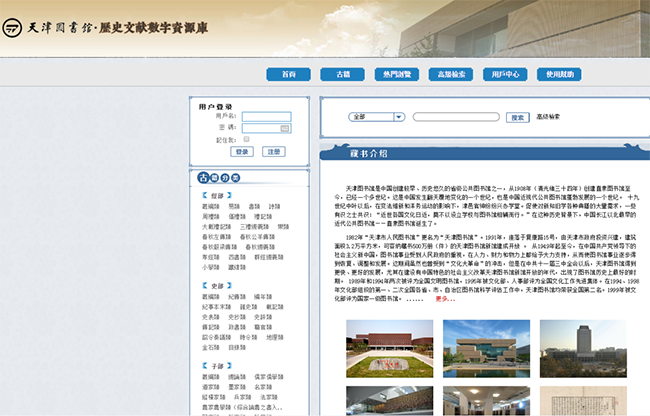The image size is (650, 416).
Task: Click the main search text box
Action: [456, 117]
